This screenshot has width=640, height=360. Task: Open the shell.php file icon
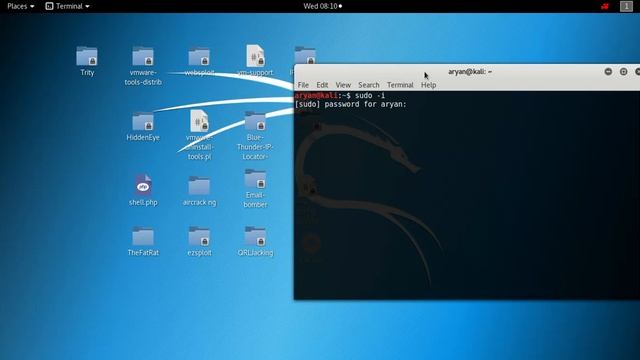click(x=143, y=186)
